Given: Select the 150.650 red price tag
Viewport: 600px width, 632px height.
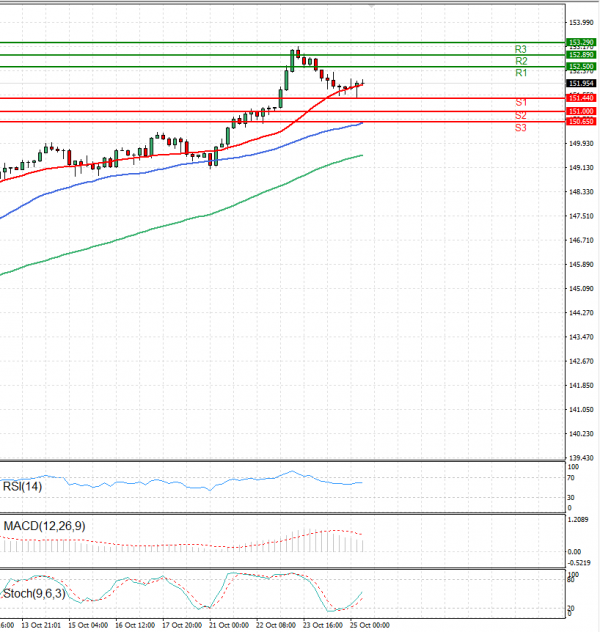Looking at the screenshot, I should coord(581,121).
